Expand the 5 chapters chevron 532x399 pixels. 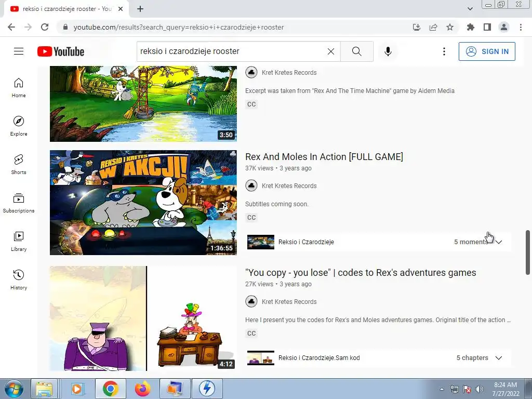pos(498,358)
